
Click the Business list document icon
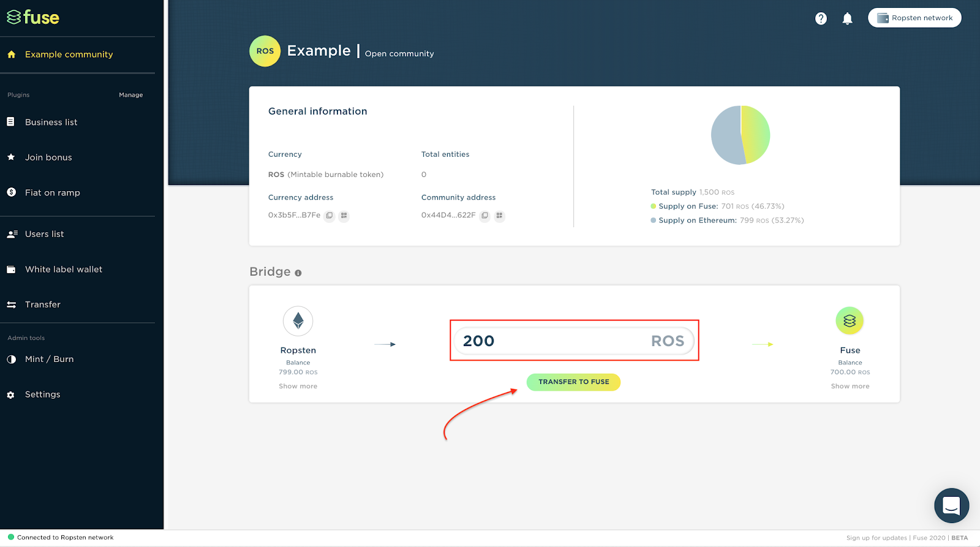pyautogui.click(x=10, y=122)
